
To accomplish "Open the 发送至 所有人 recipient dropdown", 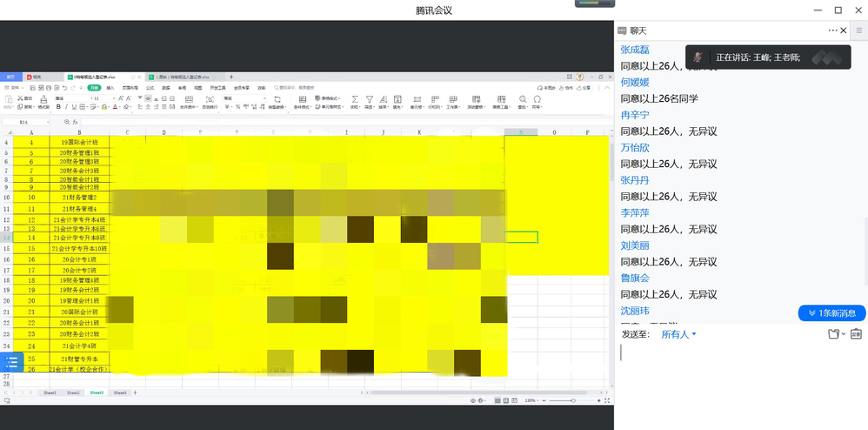I will click(678, 334).
